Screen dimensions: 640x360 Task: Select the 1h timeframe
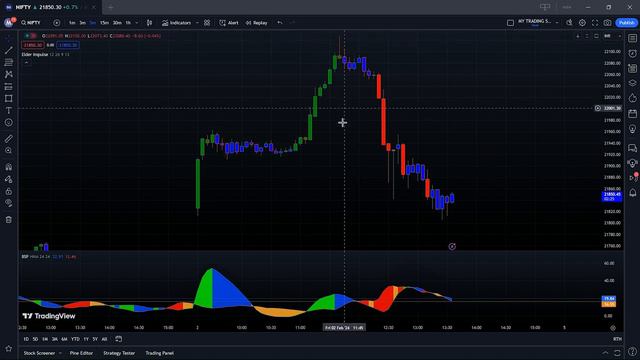(x=128, y=23)
